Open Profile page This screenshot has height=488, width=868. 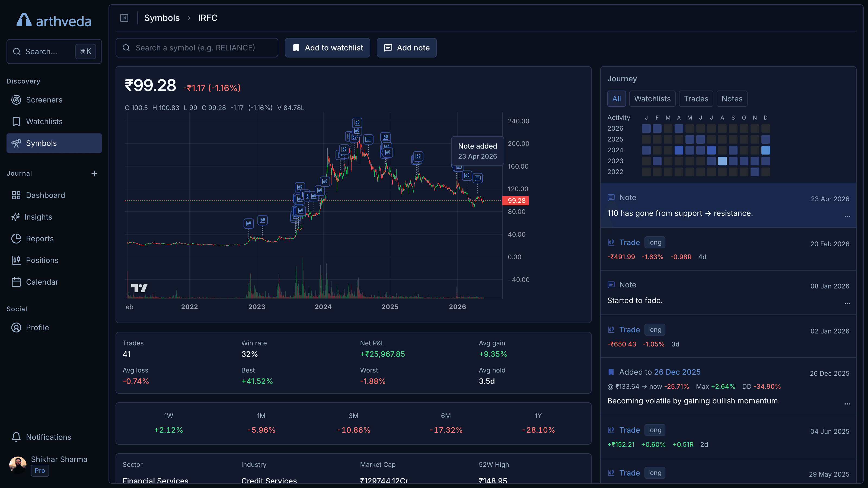click(54, 327)
